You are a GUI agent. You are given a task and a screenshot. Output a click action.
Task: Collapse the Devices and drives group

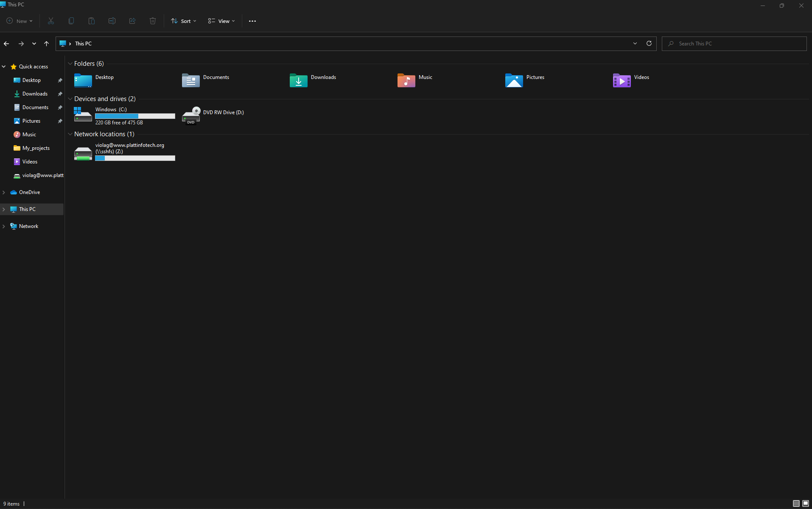pyautogui.click(x=70, y=99)
